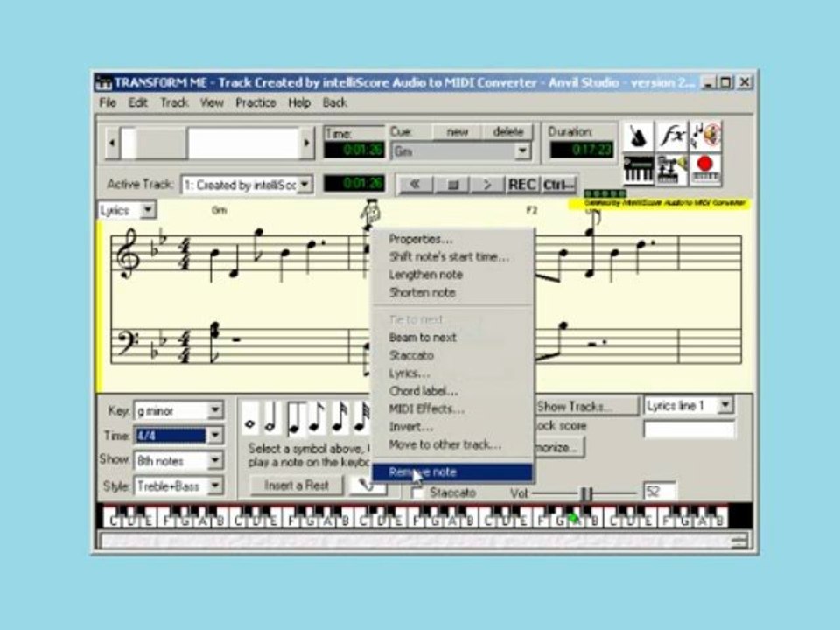
Task: Select Shorten note from context menu
Action: tap(452, 292)
